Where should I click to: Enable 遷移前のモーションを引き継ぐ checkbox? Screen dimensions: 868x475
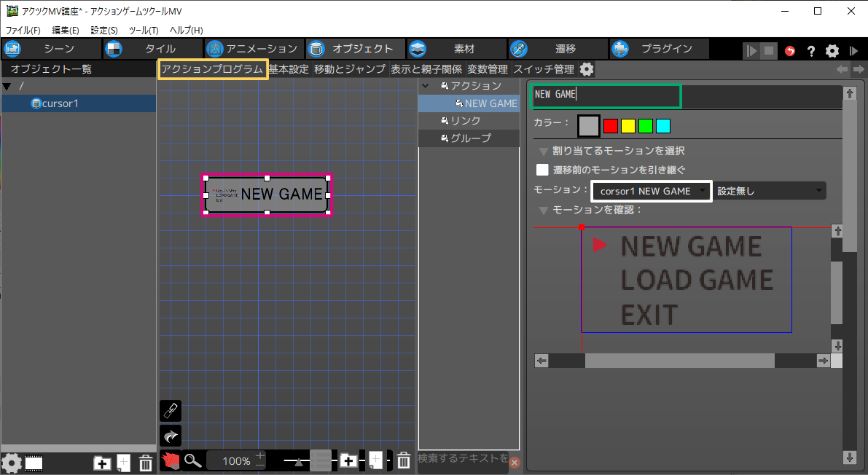tap(542, 170)
